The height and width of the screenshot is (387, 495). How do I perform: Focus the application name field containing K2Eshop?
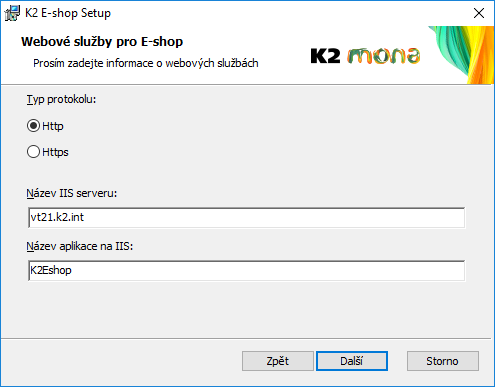[247, 270]
